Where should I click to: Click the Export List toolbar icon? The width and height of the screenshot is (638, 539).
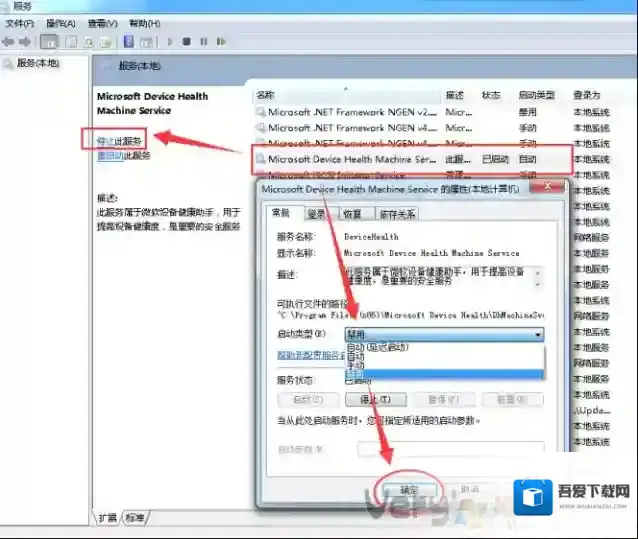(x=106, y=41)
